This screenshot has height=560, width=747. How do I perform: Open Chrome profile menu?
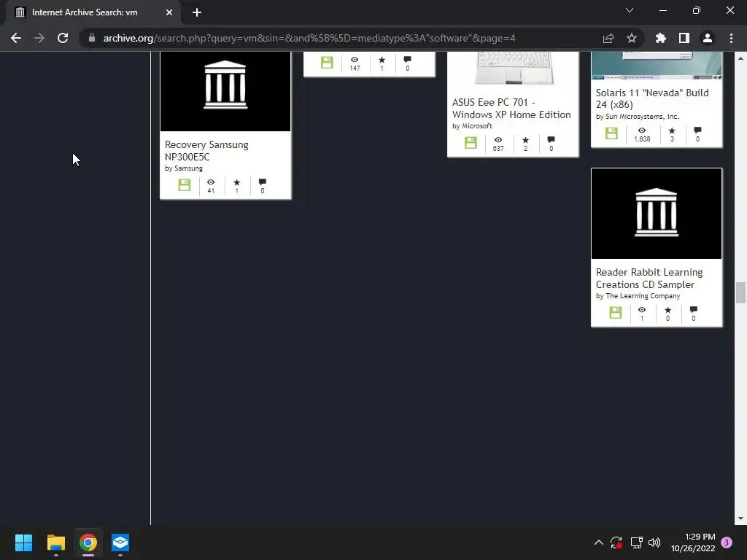708,38
